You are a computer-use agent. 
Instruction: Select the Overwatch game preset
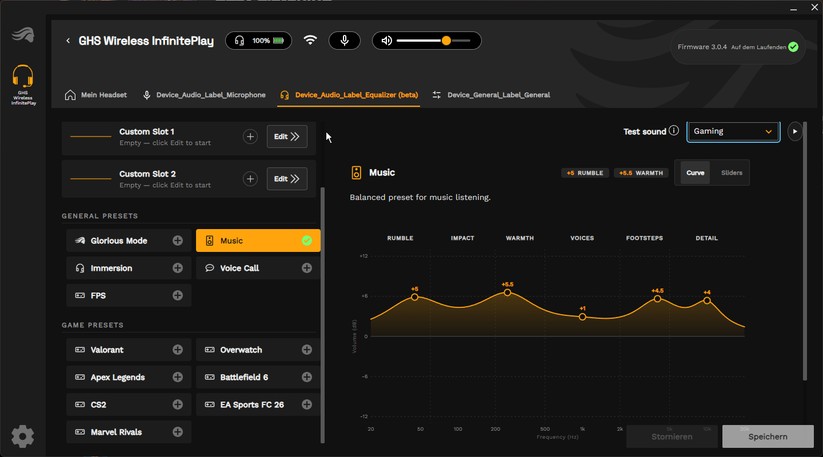click(x=258, y=350)
